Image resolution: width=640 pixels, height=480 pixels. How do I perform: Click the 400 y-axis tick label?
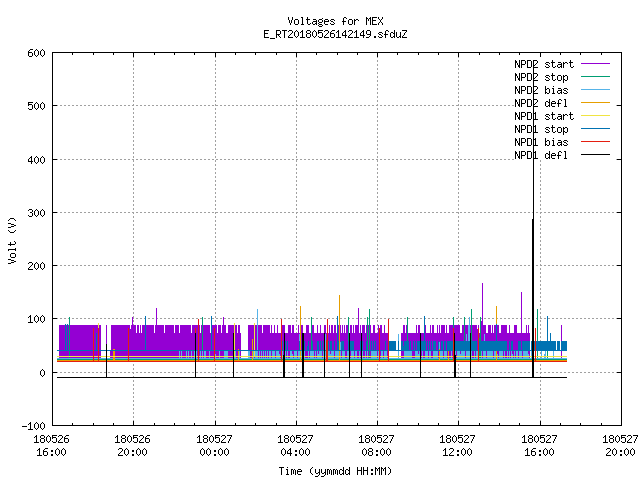(36, 160)
